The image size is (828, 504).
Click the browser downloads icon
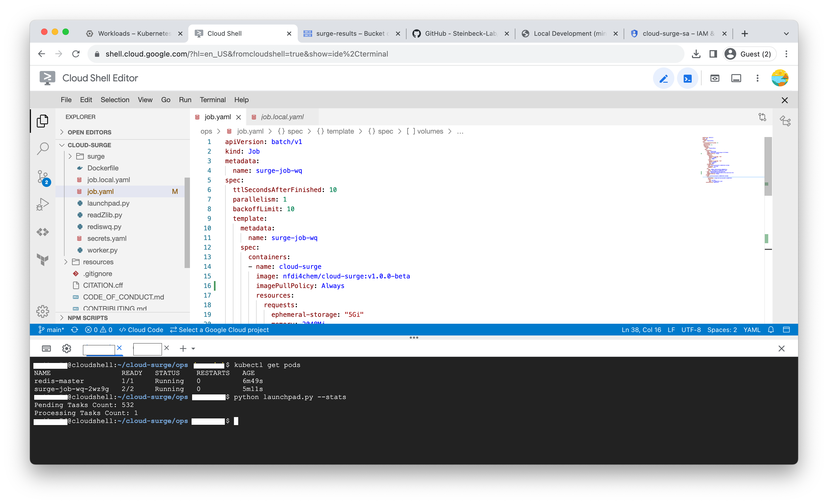coord(696,54)
